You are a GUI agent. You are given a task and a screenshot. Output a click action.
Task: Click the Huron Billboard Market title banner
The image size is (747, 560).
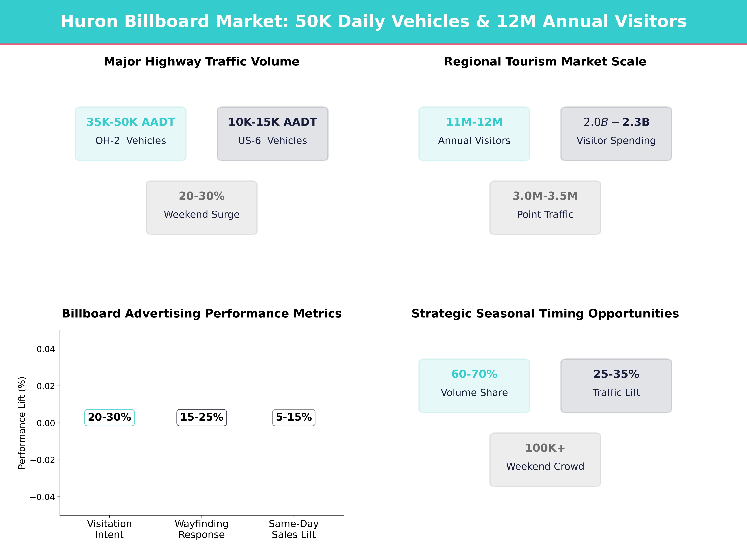coord(373,21)
